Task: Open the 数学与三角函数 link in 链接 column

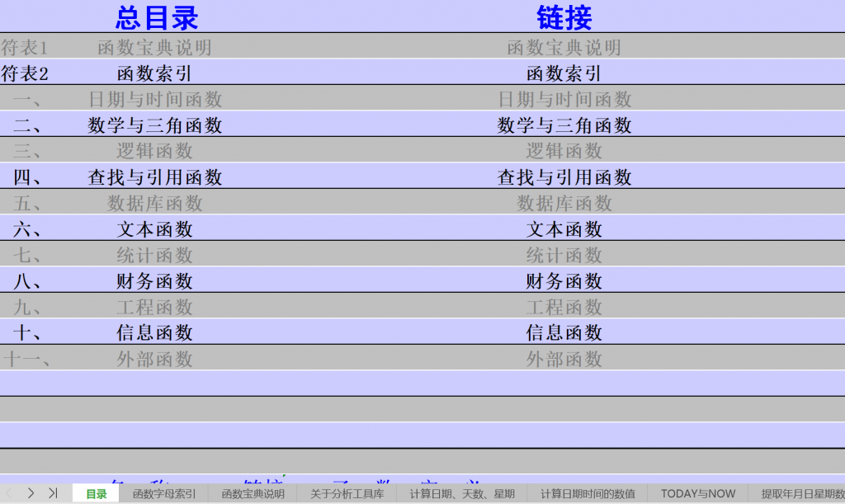Action: point(564,125)
